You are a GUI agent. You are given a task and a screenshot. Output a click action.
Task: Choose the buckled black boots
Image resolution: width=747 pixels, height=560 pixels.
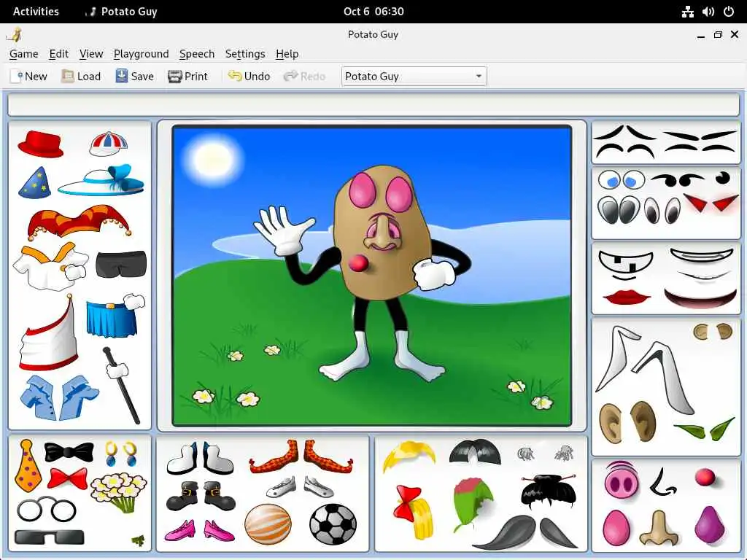pyautogui.click(x=201, y=496)
